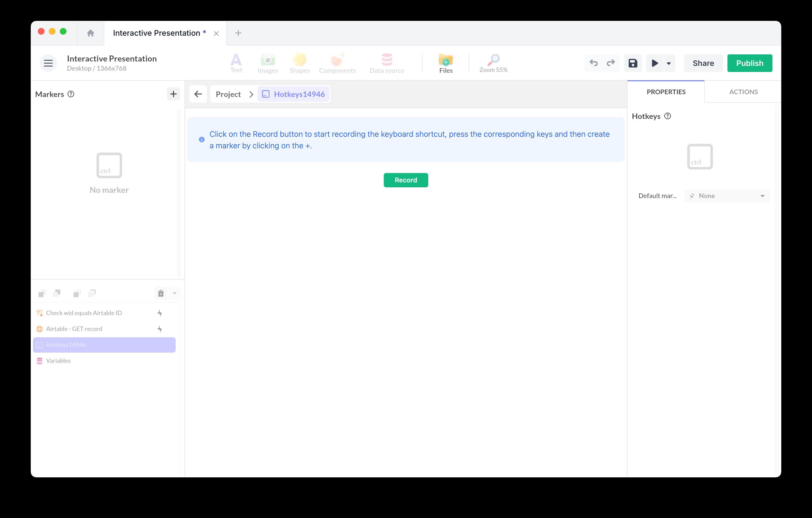Screen dimensions: 812x518
Task: Open the Default marker None dropdown
Action: 727,196
